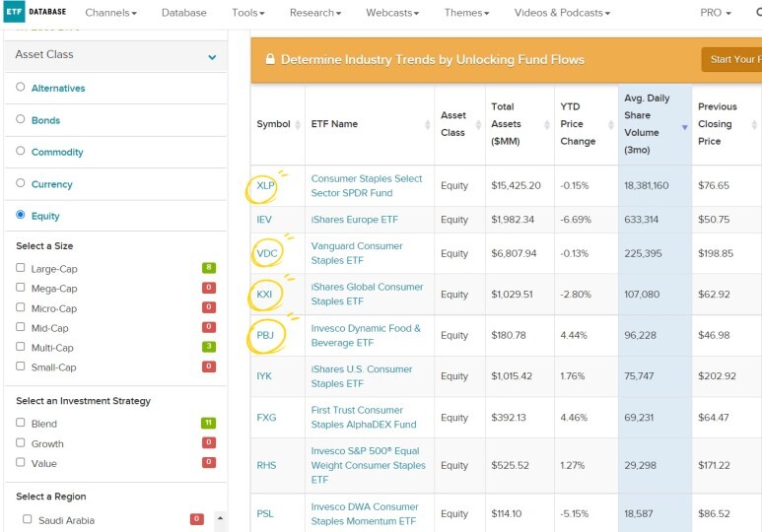Check the Saudi Arabia region checkbox

(28, 519)
